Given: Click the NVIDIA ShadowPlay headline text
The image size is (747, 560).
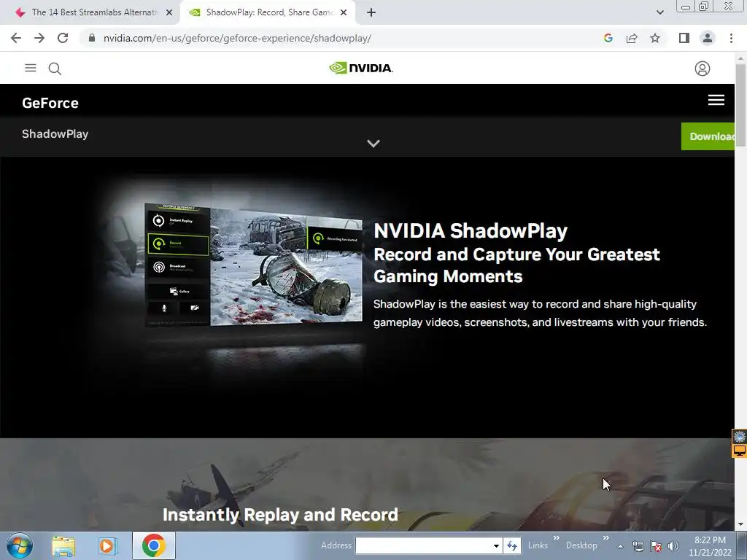Looking at the screenshot, I should click(471, 231).
